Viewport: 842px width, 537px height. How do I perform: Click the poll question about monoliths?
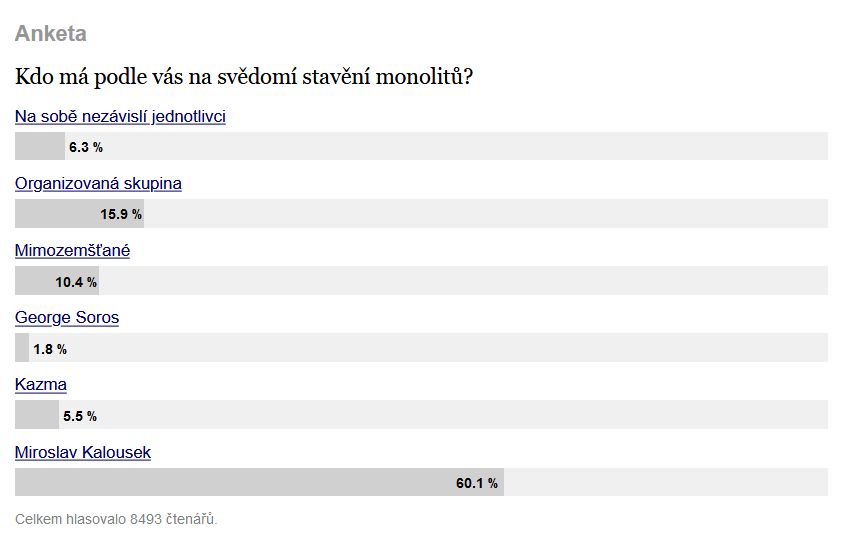click(x=244, y=76)
